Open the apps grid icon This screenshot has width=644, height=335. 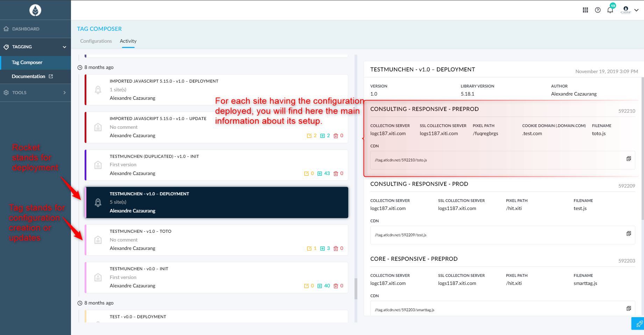[x=585, y=10]
